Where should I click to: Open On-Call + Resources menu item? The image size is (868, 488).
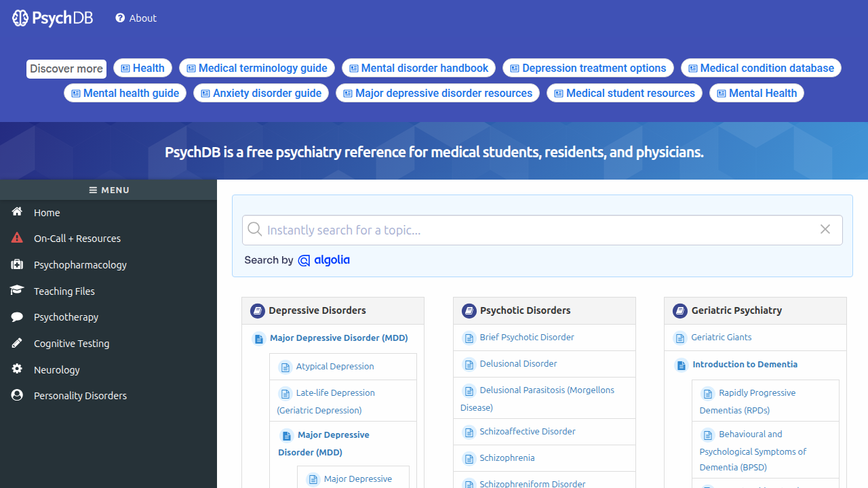[77, 239]
